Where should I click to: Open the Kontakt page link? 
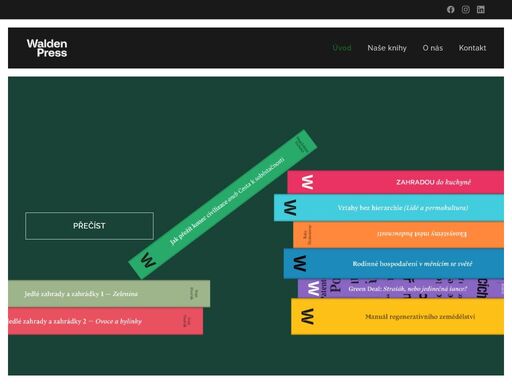click(472, 48)
